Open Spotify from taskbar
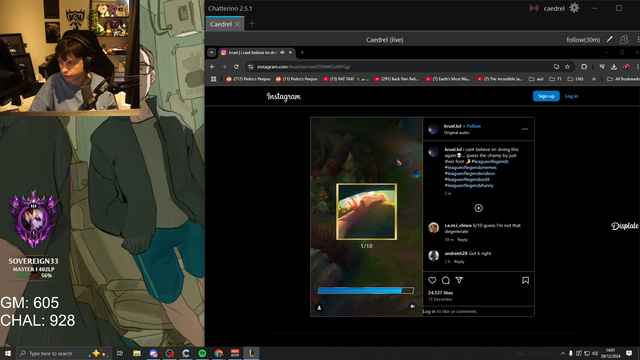 [x=202, y=353]
